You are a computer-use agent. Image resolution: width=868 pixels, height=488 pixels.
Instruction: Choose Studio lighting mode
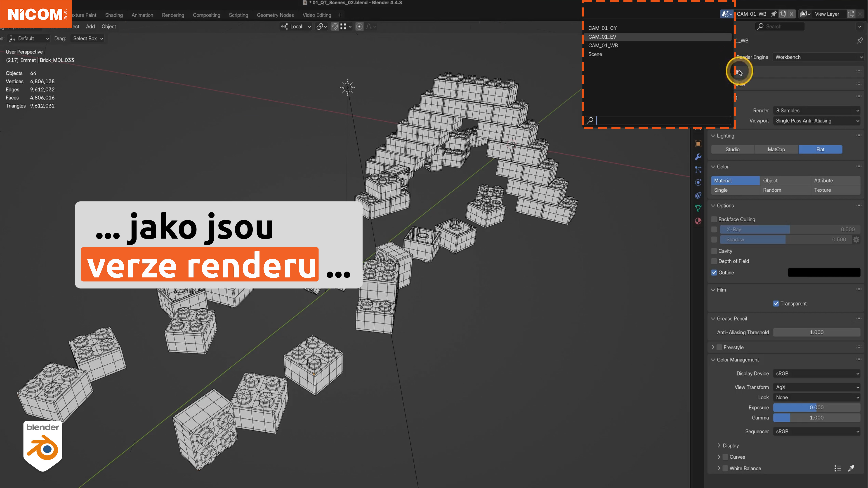point(733,149)
